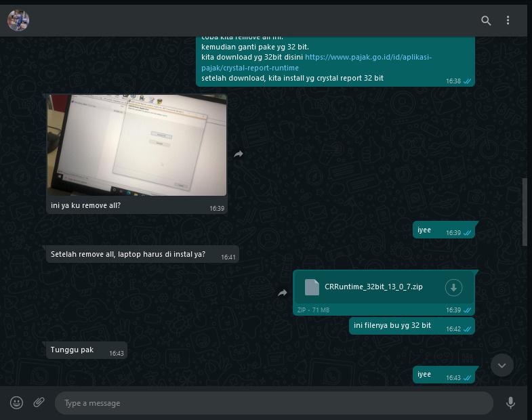
Task: Download the CRRuntime_32bit_13_0_7.zip file
Action: coord(453,287)
